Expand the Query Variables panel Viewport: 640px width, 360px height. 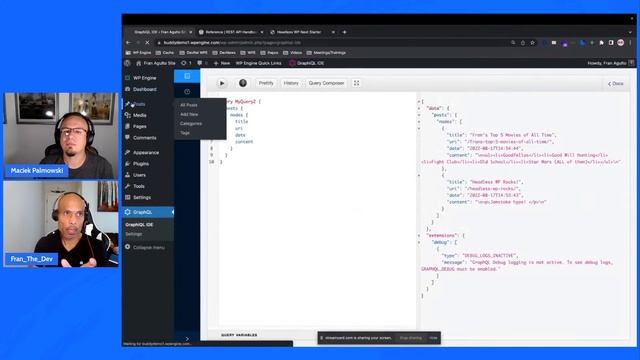click(239, 335)
